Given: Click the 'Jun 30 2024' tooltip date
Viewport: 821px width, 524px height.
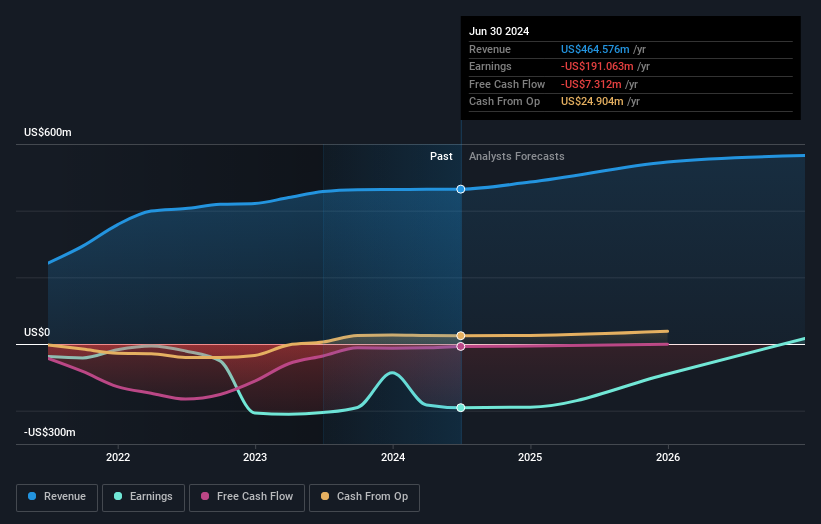Looking at the screenshot, I should (499, 31).
